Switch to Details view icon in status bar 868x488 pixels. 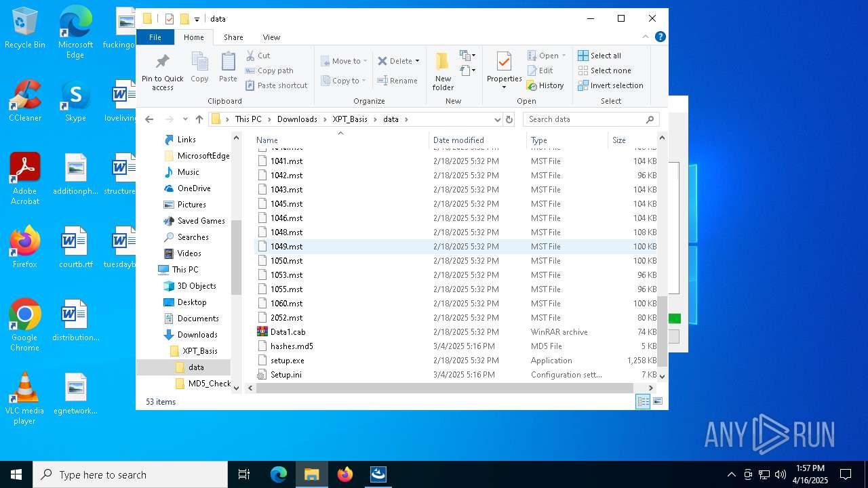click(642, 402)
